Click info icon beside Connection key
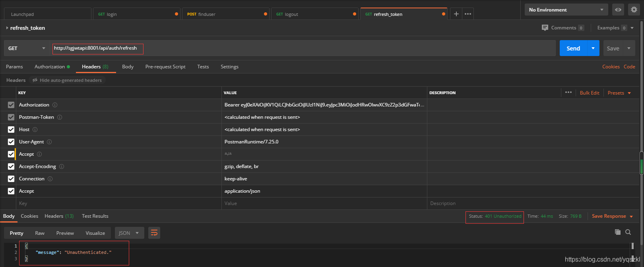The height and width of the screenshot is (267, 644). 50,179
